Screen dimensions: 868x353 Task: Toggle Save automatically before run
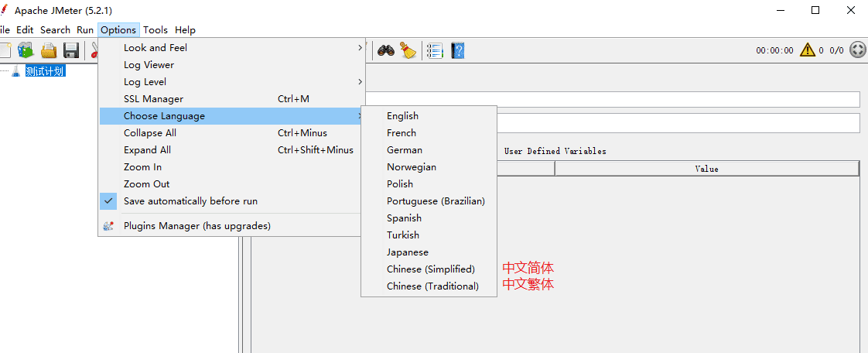click(231, 201)
